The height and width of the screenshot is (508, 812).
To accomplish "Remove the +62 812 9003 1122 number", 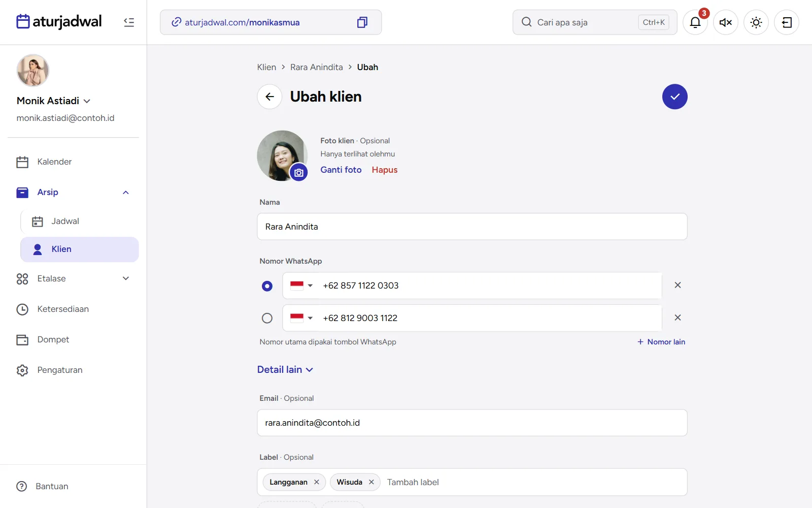I will [x=678, y=318].
